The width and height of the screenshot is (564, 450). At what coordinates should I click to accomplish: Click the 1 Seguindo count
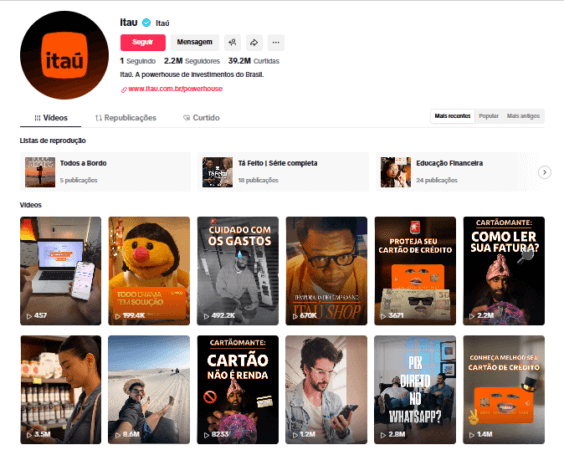(138, 61)
